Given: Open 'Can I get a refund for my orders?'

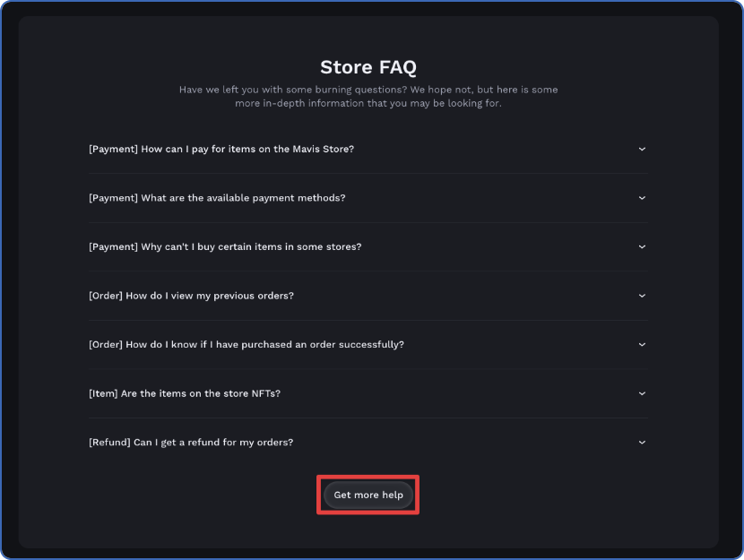Looking at the screenshot, I should [x=191, y=442].
